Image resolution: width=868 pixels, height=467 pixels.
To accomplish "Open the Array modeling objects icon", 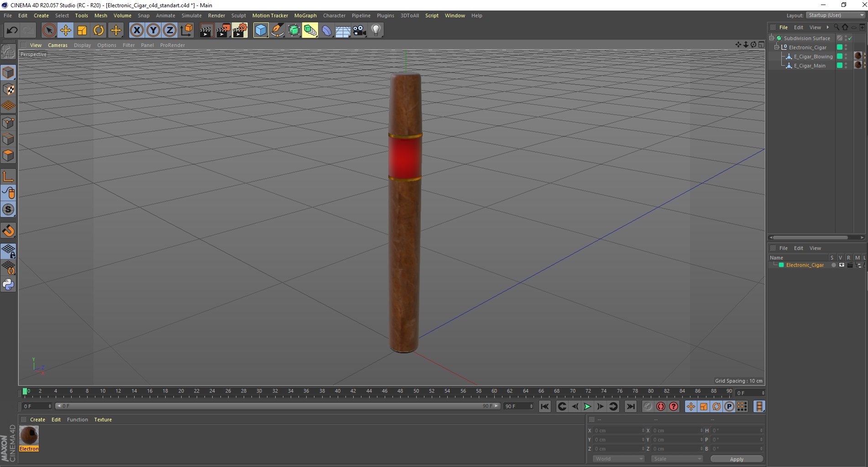I will 310,31.
